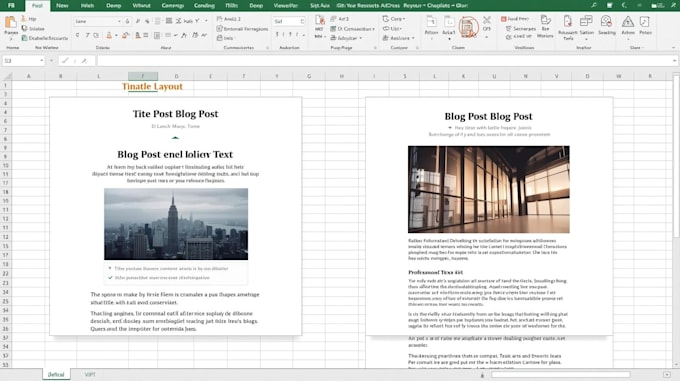Select the 'Deficai' sheet tab
The height and width of the screenshot is (381, 680).
[56, 374]
